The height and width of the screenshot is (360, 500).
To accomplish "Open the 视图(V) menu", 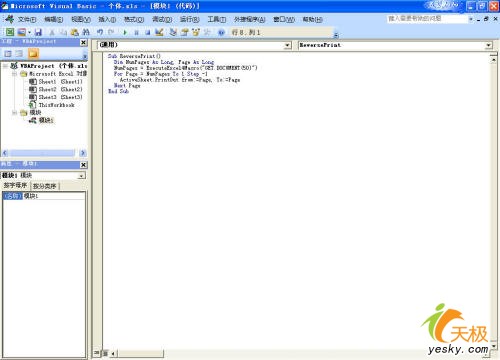I will [81, 19].
